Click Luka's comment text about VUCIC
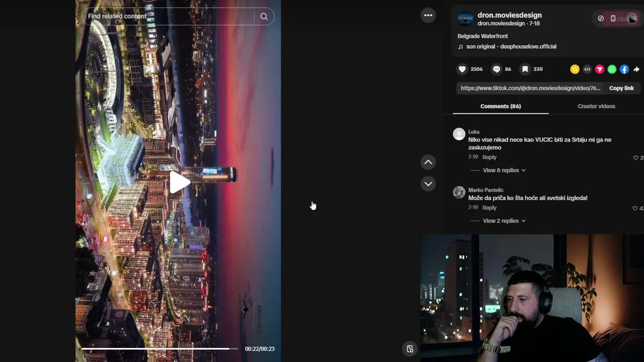This screenshot has width=644, height=362. [540, 144]
